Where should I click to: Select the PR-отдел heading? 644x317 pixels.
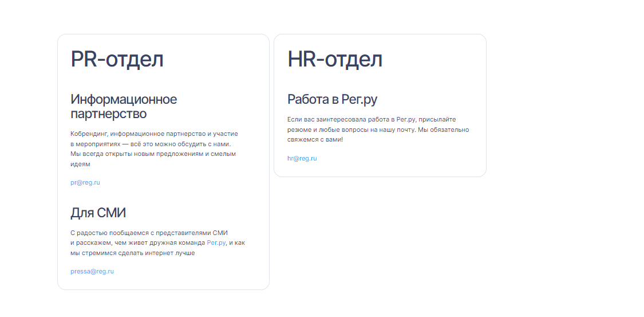pos(117,59)
